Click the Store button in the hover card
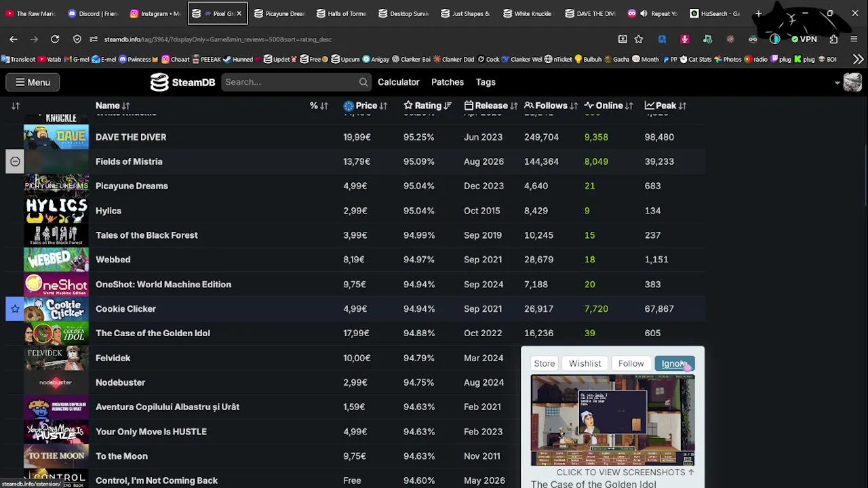The height and width of the screenshot is (488, 868). pyautogui.click(x=545, y=364)
